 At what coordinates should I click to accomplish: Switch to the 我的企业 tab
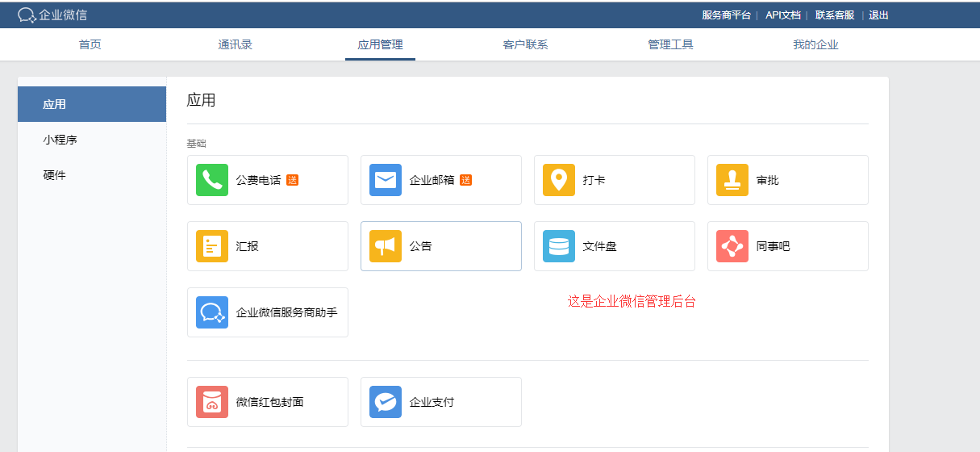[x=815, y=44]
